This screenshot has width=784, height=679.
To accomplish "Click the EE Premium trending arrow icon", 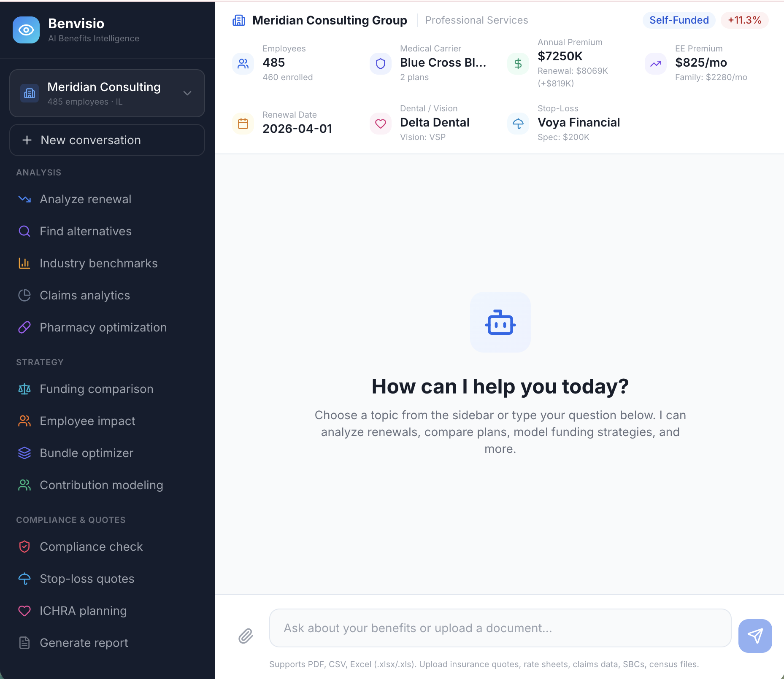I will [656, 64].
